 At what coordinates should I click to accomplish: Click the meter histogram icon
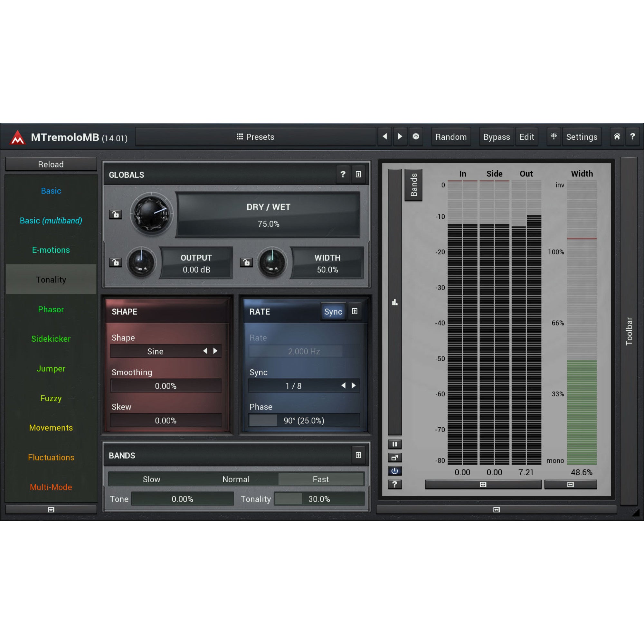tap(395, 302)
